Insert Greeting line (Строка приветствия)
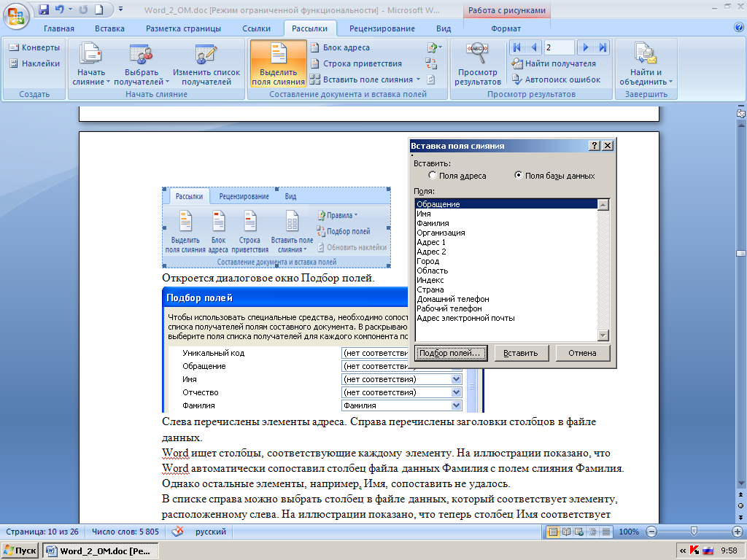This screenshot has width=747, height=560. (356, 63)
